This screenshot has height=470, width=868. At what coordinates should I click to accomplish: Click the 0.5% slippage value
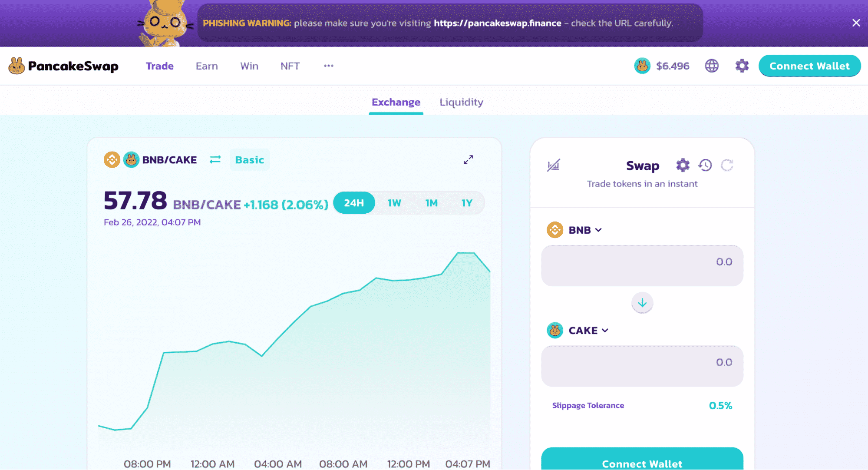click(720, 405)
